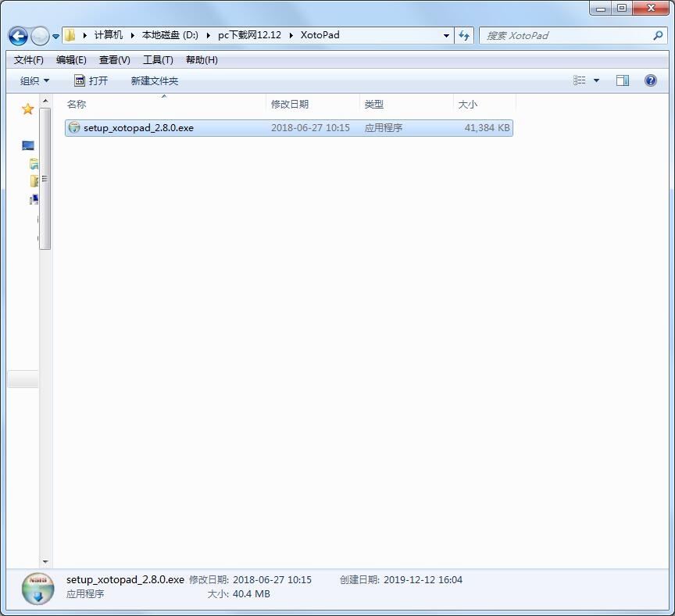This screenshot has height=616, width=675.
Task: Open the 帮助(H) menu
Action: [x=202, y=60]
